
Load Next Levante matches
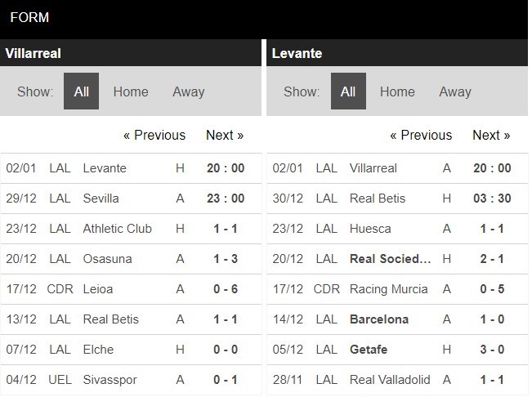click(x=491, y=135)
